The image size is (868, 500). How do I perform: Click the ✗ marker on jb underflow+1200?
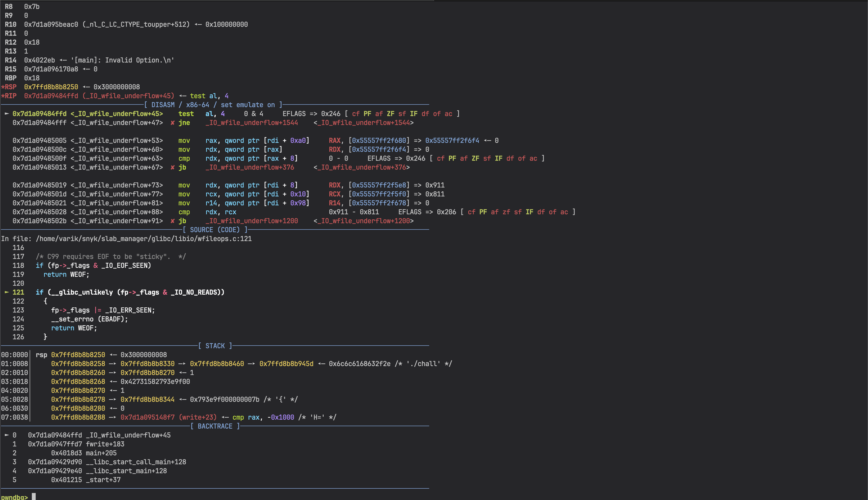point(173,221)
